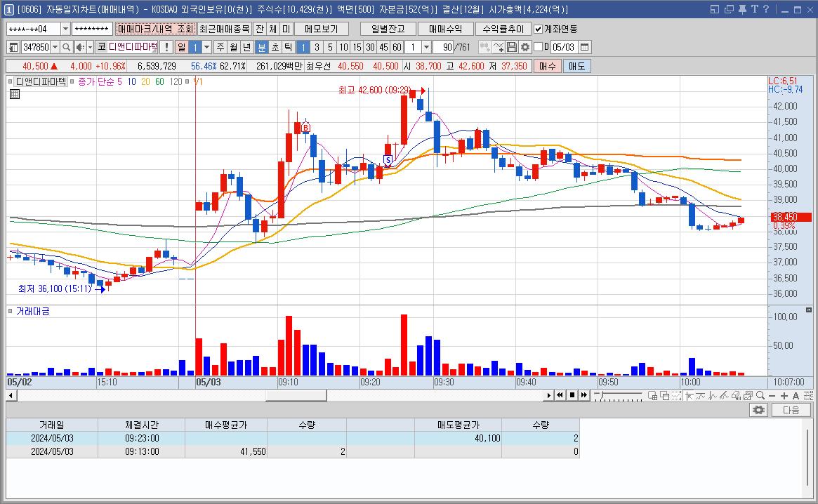Click the play button in chart playback controls
The image size is (818, 504).
click(548, 395)
